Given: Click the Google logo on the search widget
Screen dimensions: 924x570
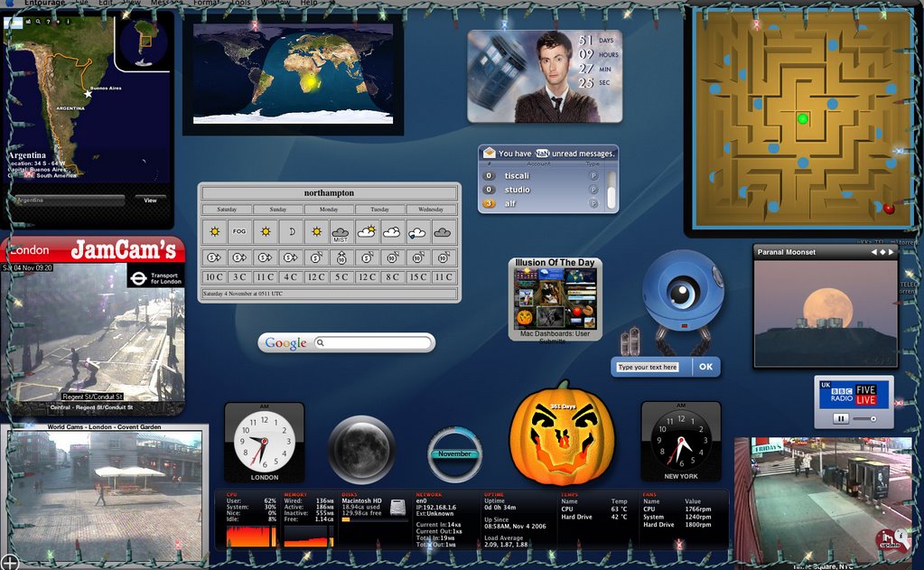Looking at the screenshot, I should coord(285,342).
